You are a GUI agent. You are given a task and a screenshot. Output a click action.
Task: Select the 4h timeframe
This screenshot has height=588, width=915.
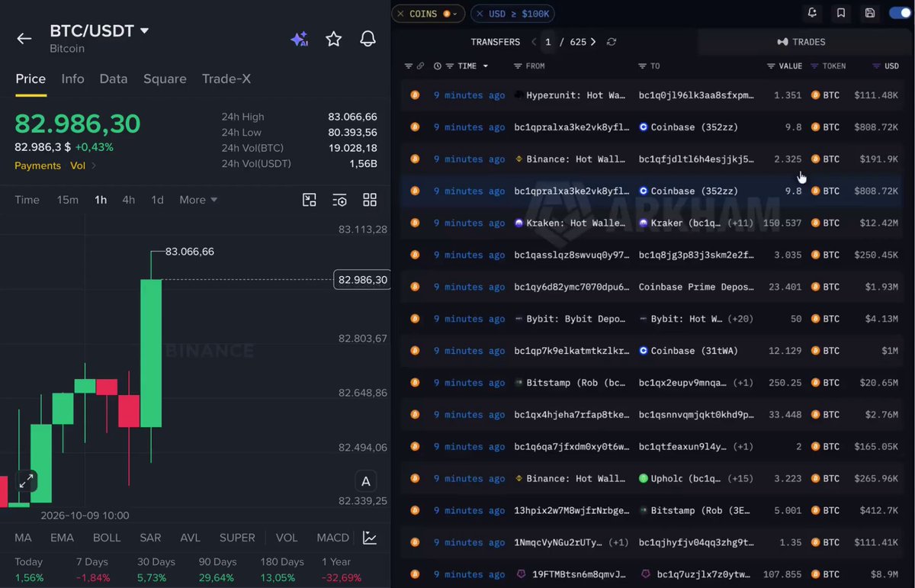129,200
